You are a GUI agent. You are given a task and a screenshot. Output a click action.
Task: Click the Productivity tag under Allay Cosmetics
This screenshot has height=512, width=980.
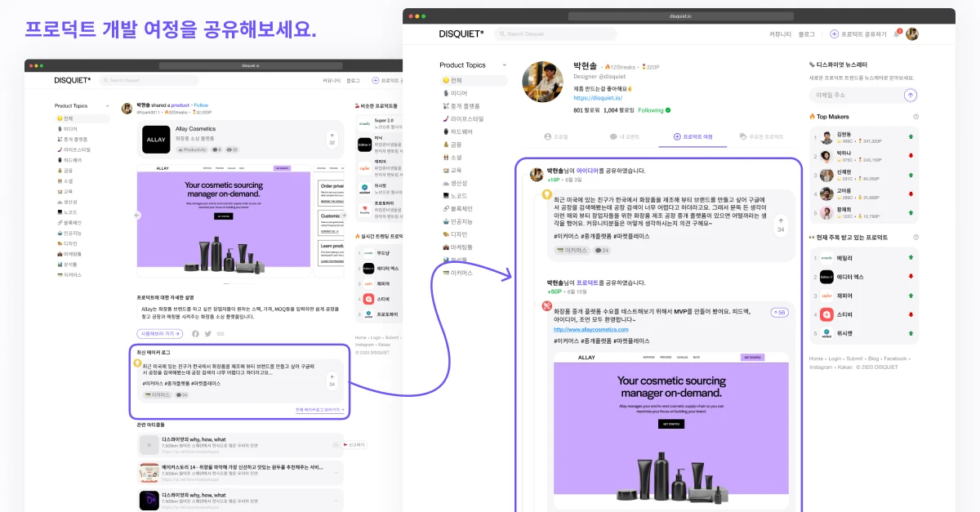click(x=191, y=150)
